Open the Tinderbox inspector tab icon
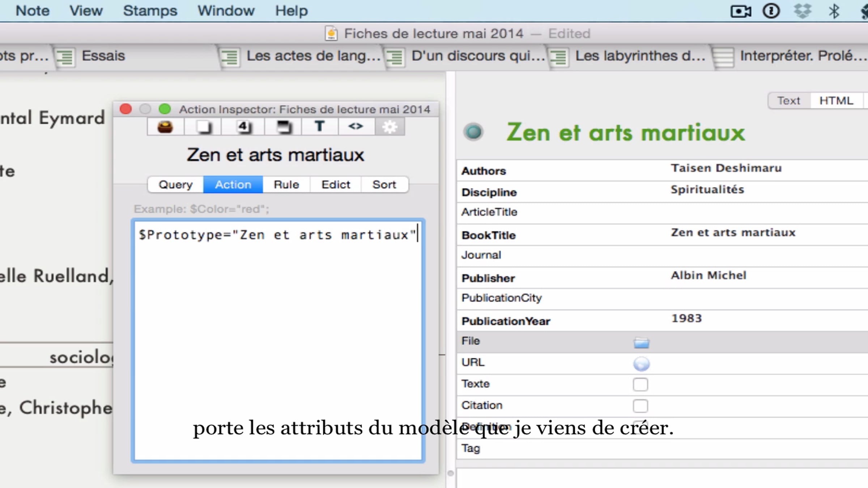Image resolution: width=868 pixels, height=488 pixels. 165,127
